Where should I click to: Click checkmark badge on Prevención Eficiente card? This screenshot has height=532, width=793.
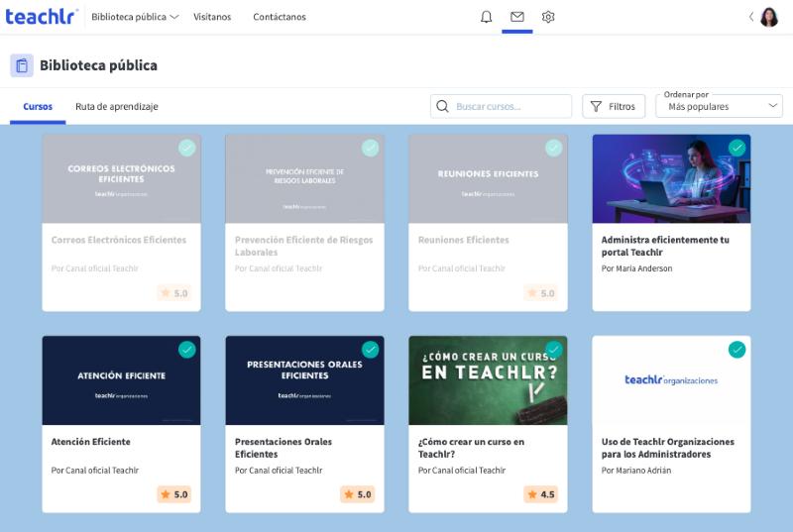click(370, 148)
